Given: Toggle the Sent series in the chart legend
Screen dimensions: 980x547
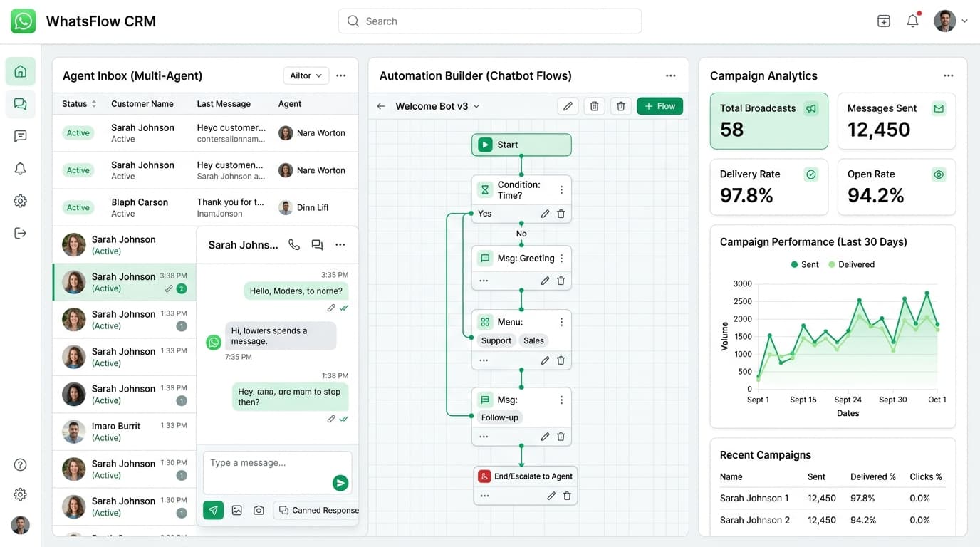Looking at the screenshot, I should point(805,264).
